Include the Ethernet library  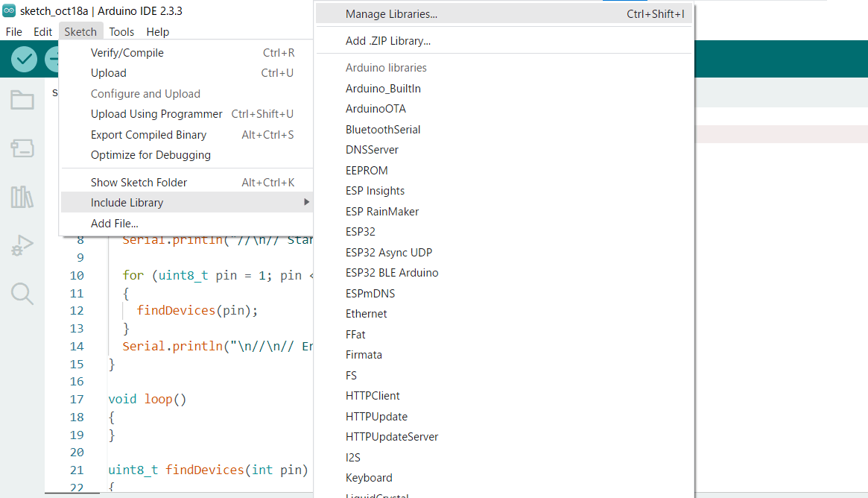pos(504,314)
